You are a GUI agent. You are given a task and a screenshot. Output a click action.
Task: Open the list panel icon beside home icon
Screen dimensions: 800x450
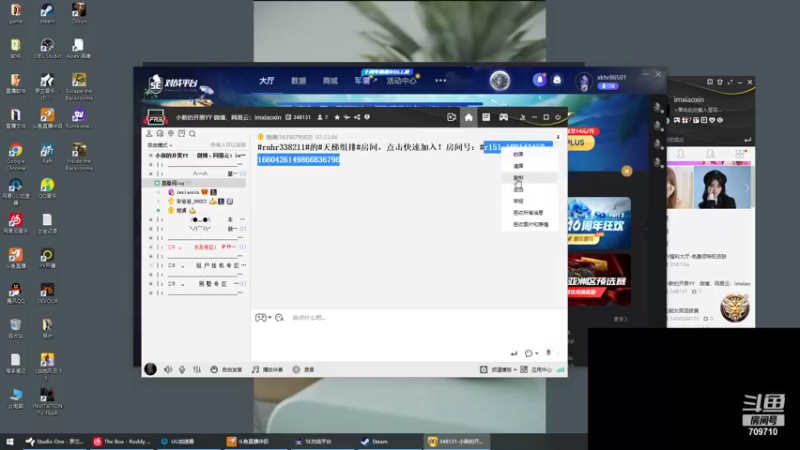click(x=486, y=117)
